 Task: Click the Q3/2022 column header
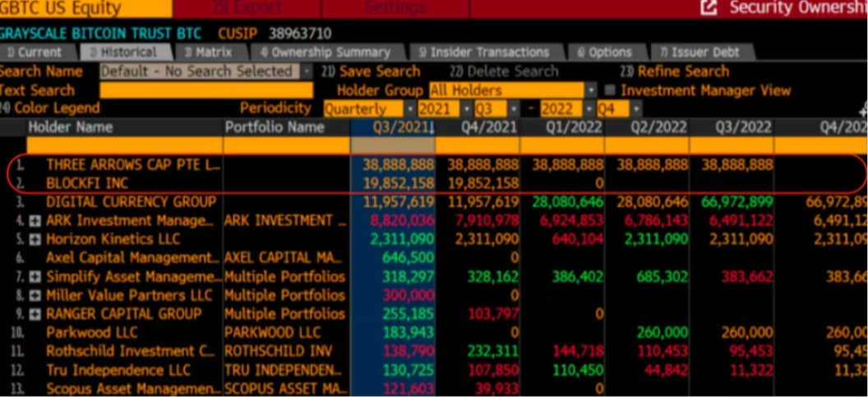[x=732, y=127]
